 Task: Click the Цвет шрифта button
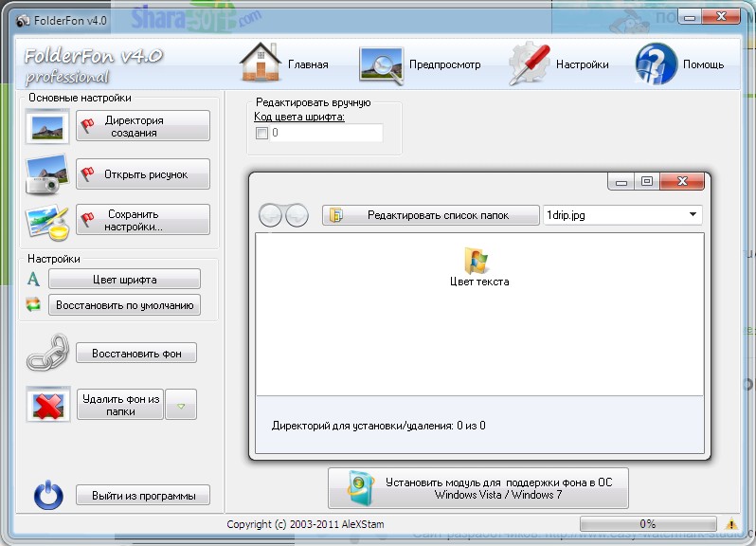click(x=124, y=280)
